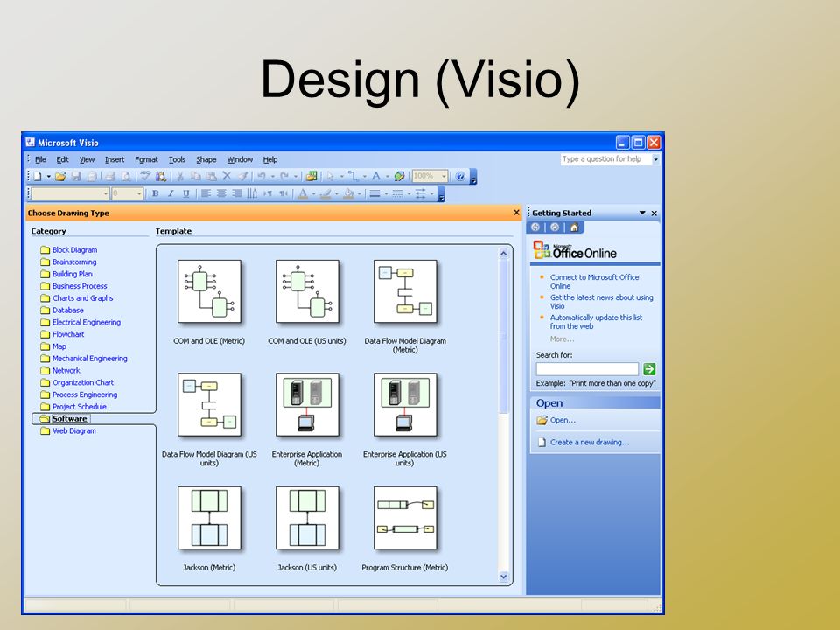
Task: Click the Align Left icon
Action: [206, 193]
